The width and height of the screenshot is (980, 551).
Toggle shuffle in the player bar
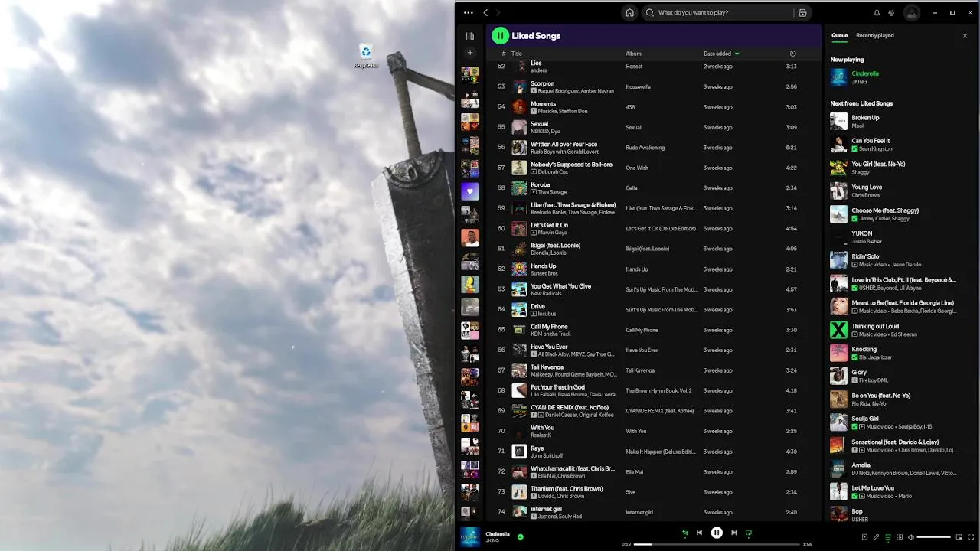point(685,533)
